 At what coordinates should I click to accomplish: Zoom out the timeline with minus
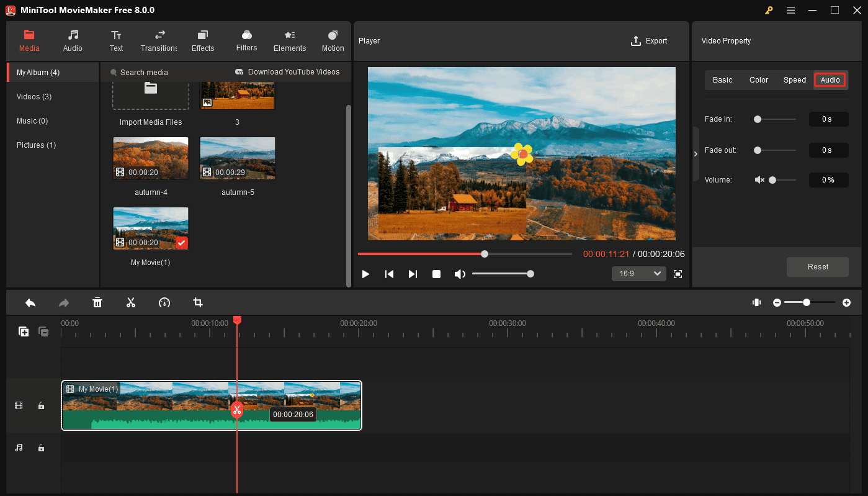point(777,302)
